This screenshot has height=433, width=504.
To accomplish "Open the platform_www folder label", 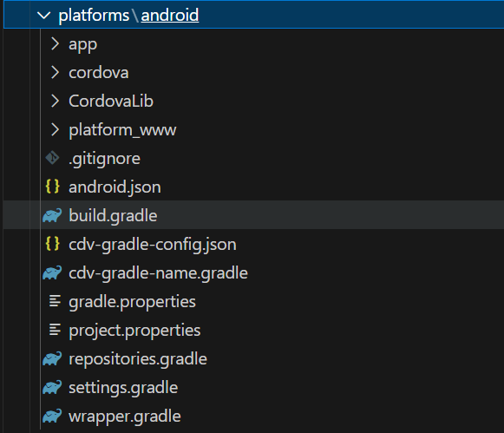I will pyautogui.click(x=122, y=130).
